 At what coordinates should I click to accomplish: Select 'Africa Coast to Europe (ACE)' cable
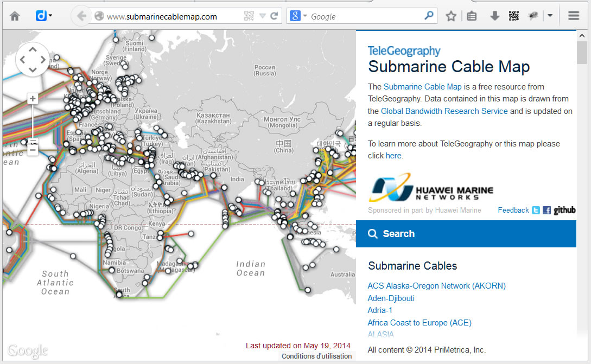click(420, 323)
